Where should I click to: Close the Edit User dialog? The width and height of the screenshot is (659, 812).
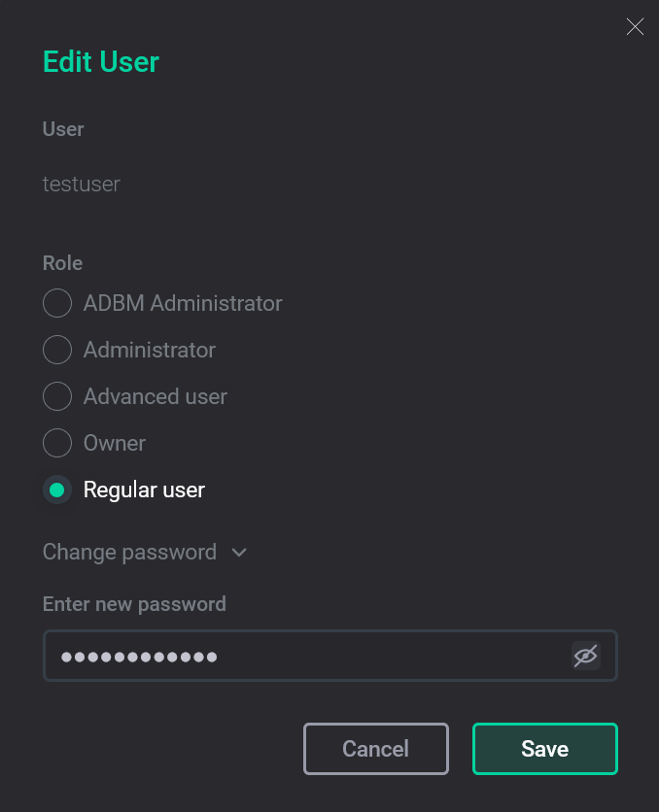click(x=635, y=27)
